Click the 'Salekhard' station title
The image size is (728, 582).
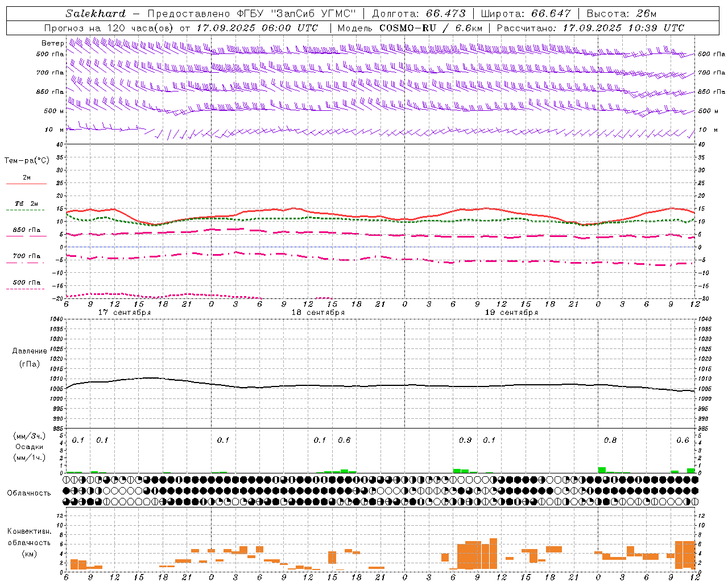[96, 14]
